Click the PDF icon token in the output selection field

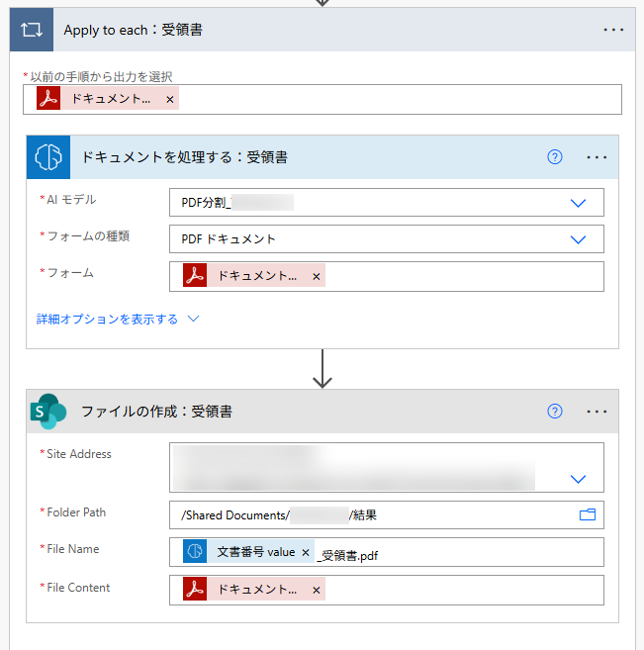[x=48, y=98]
